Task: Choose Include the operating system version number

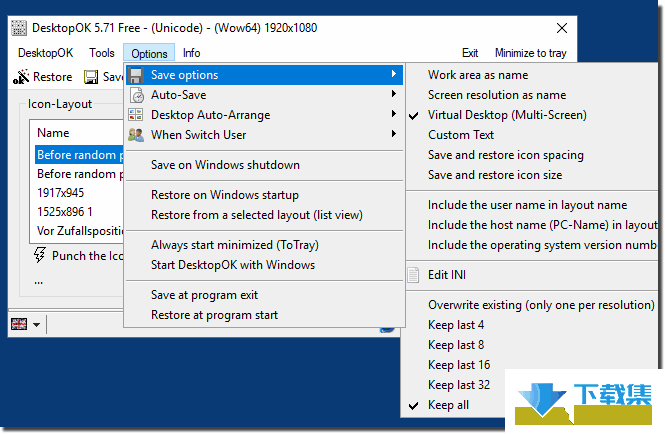Action: pos(542,245)
